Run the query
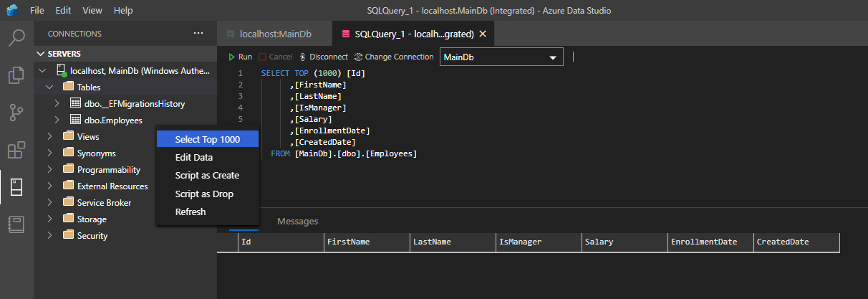 point(240,57)
